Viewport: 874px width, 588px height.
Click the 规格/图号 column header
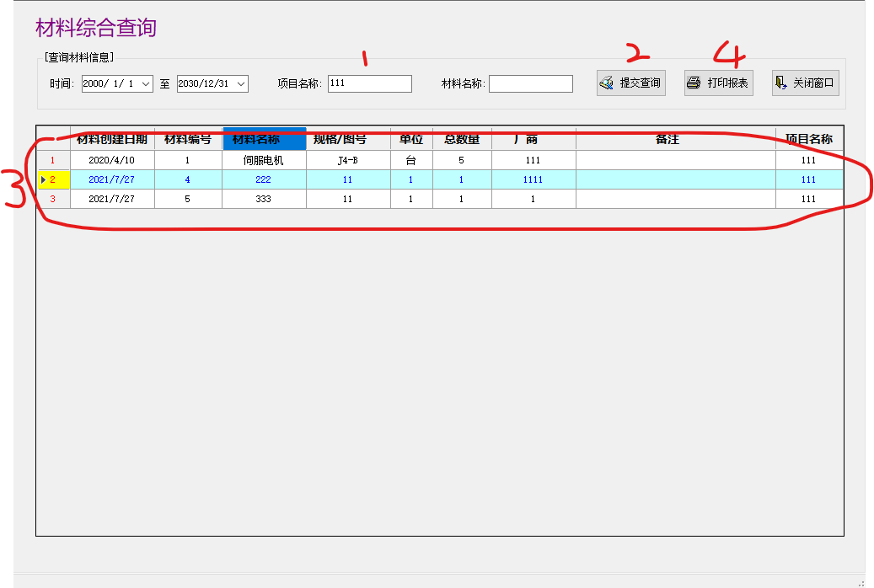[348, 139]
